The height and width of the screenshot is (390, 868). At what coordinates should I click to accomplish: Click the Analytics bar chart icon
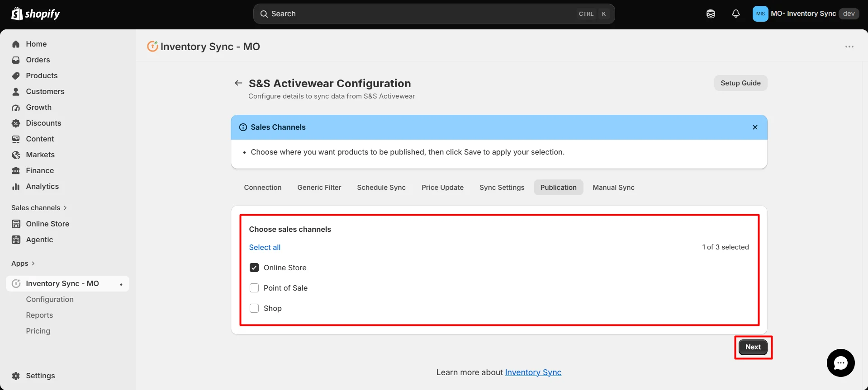pos(16,187)
